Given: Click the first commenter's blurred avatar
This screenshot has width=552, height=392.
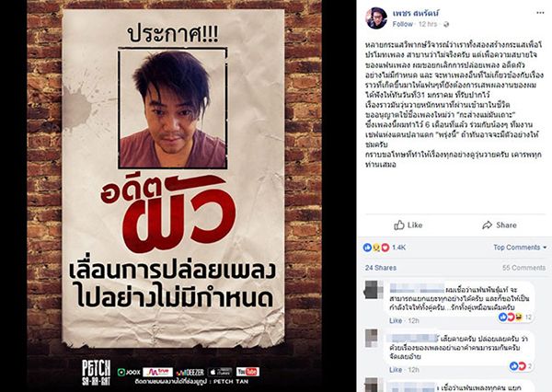Looking at the screenshot, I should click(x=374, y=290).
